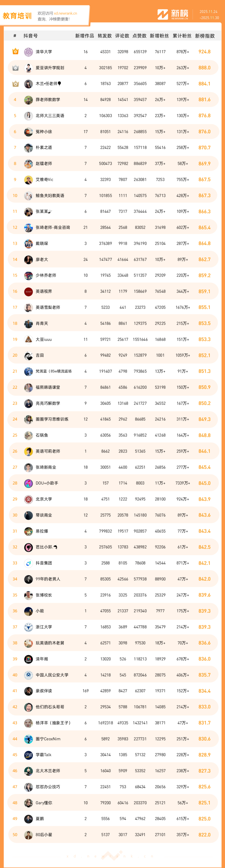Open the 中国人民公安大学 account name
This screenshot has width=225, height=868.
tap(52, 675)
